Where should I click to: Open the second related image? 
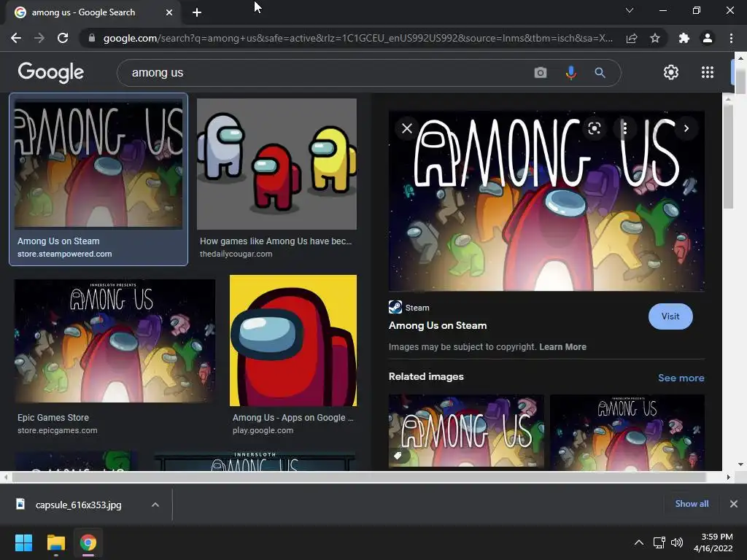click(x=627, y=432)
